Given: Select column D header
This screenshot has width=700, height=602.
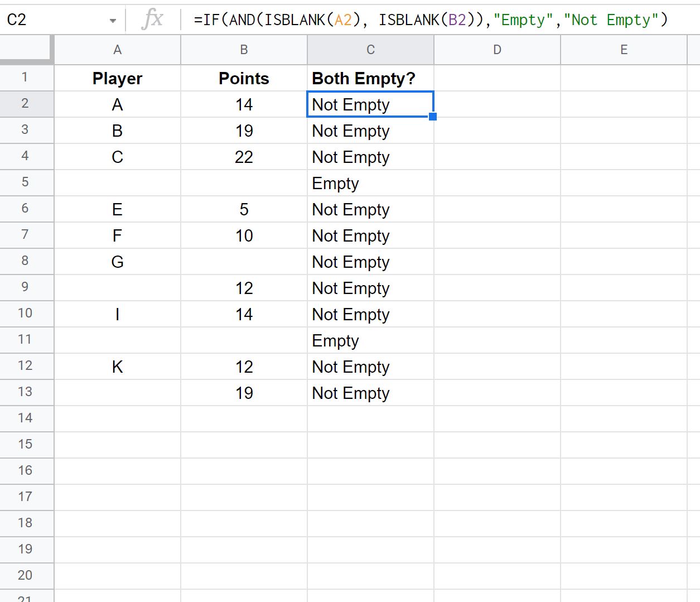Looking at the screenshot, I should point(497,50).
